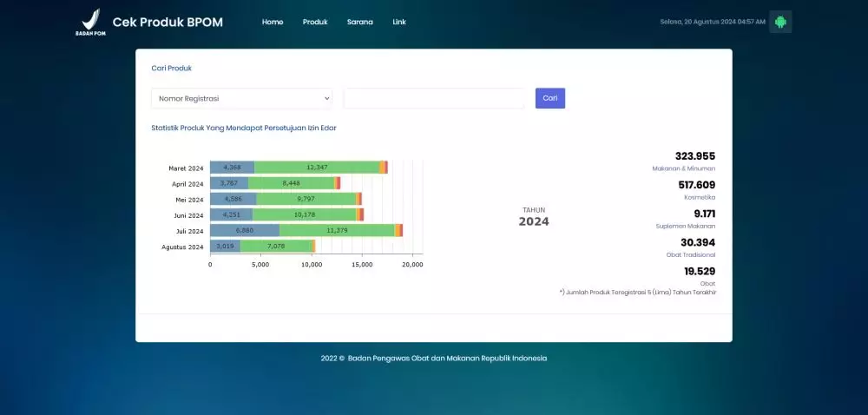Click the Badan POM logo

coord(88,23)
